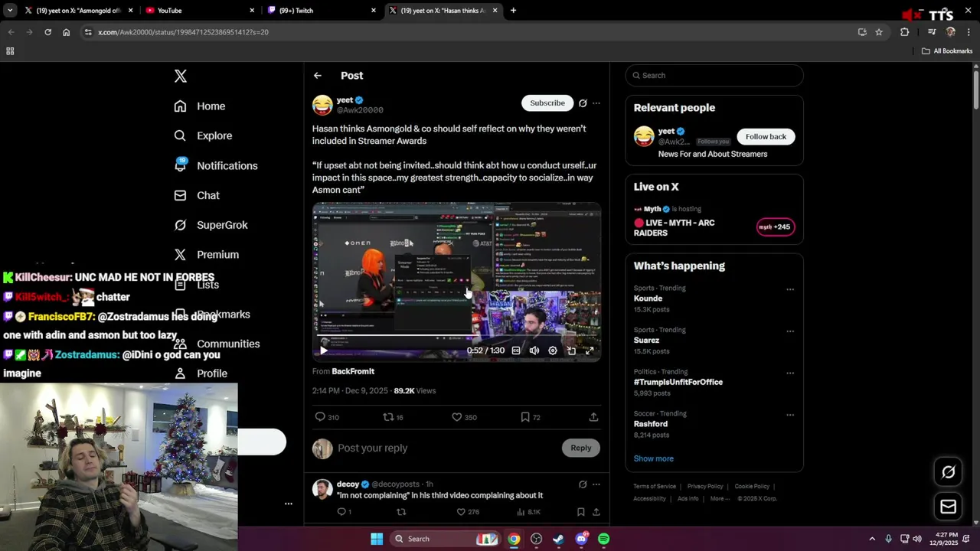Mute the video volume icon
Screen dimensions: 980x551
534,350
